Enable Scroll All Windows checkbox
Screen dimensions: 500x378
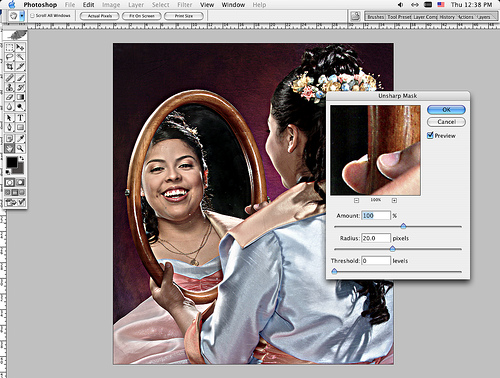(32, 16)
